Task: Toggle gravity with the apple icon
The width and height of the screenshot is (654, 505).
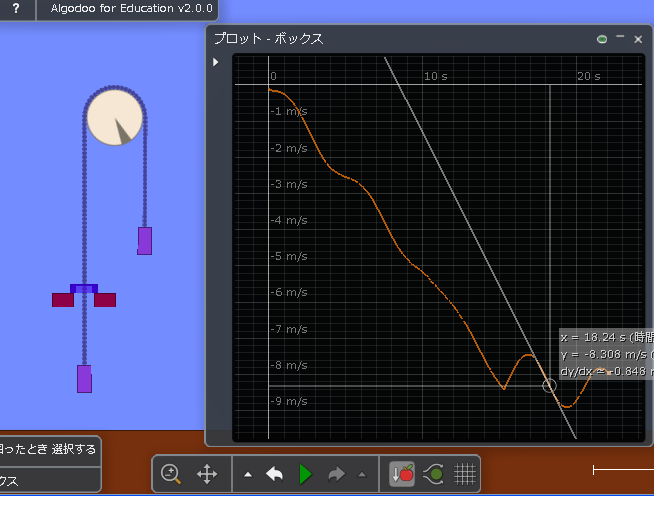Action: 403,474
